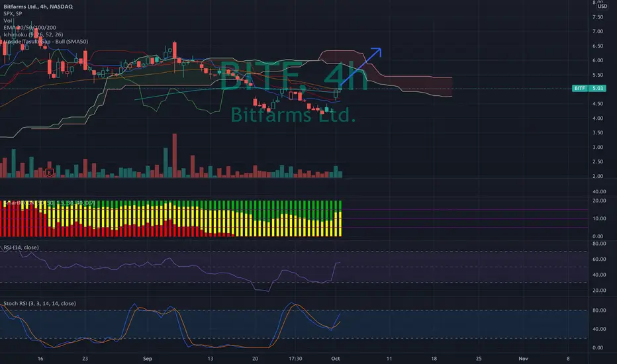Click the 6.50 level on price axis
Screen dimensions: 617x364
[598, 46]
